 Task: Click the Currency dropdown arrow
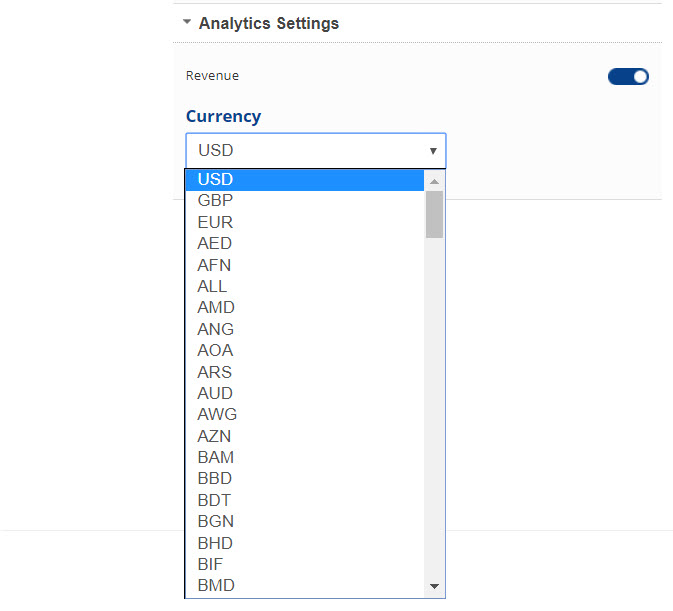point(433,151)
